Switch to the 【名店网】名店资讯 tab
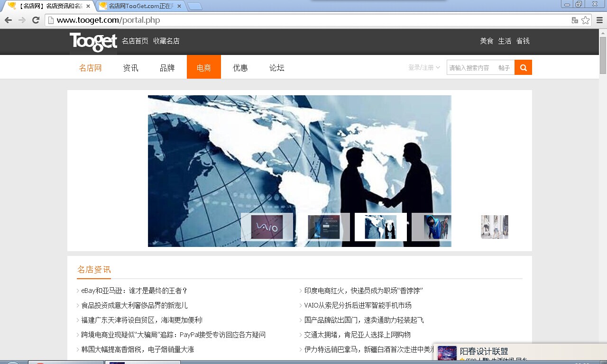Screen dimensions: 607x364 [47, 6]
